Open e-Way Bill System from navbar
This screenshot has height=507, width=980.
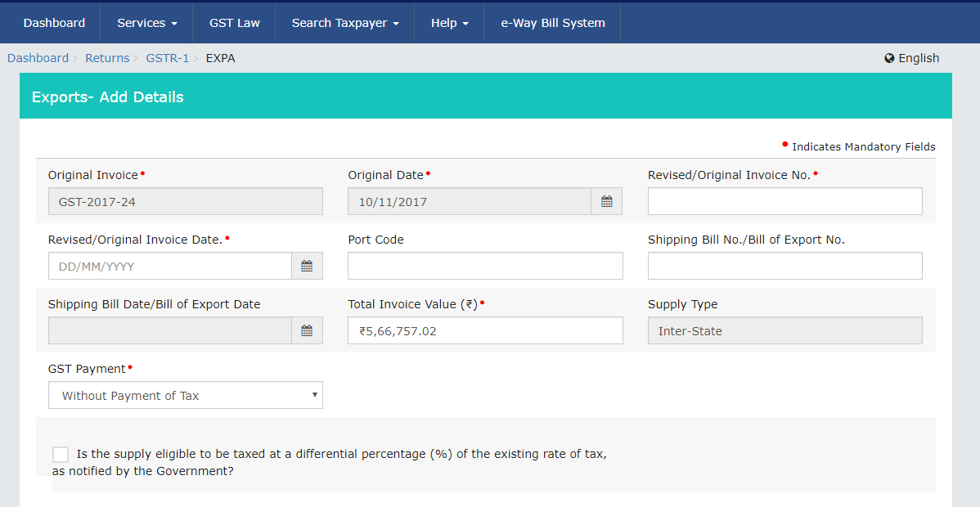click(552, 23)
